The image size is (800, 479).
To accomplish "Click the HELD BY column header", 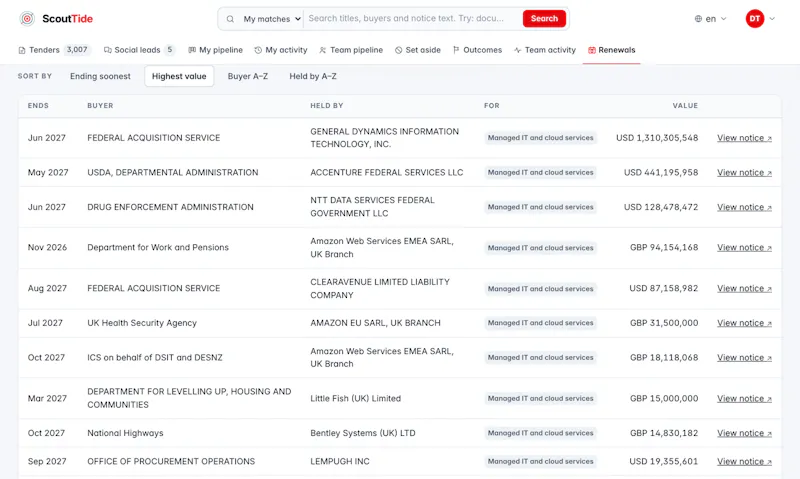I will click(x=327, y=106).
